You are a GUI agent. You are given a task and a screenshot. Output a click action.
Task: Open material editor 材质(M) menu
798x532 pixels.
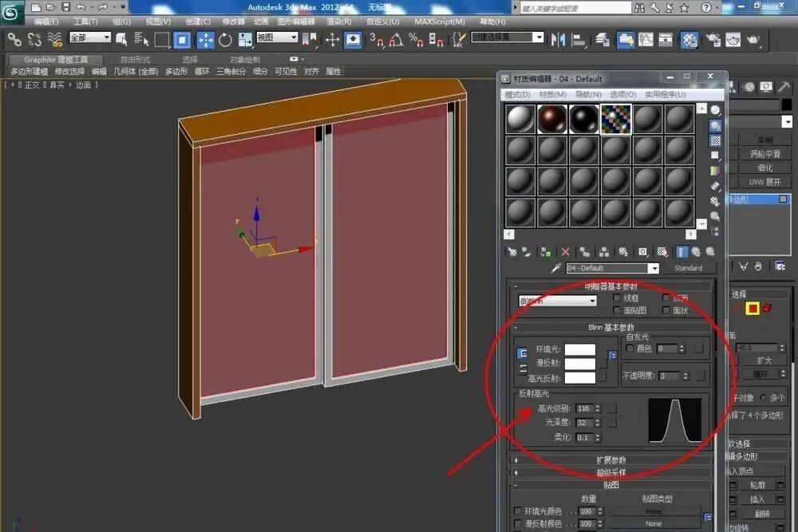pyautogui.click(x=553, y=95)
